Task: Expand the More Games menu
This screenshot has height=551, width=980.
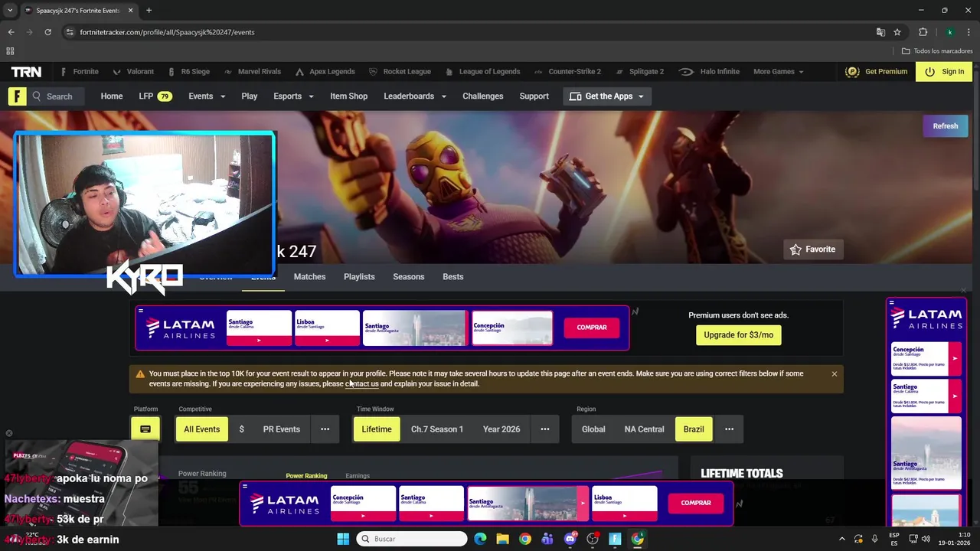Action: click(779, 71)
